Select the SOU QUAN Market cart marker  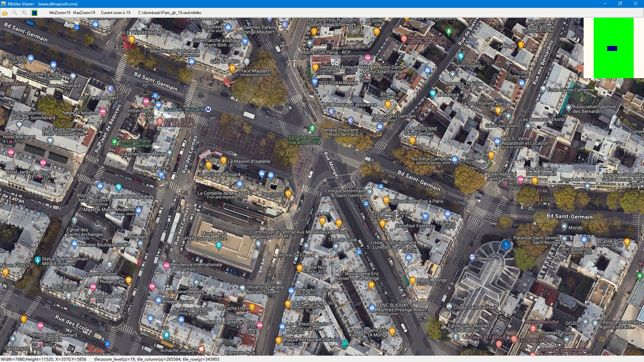315,81
